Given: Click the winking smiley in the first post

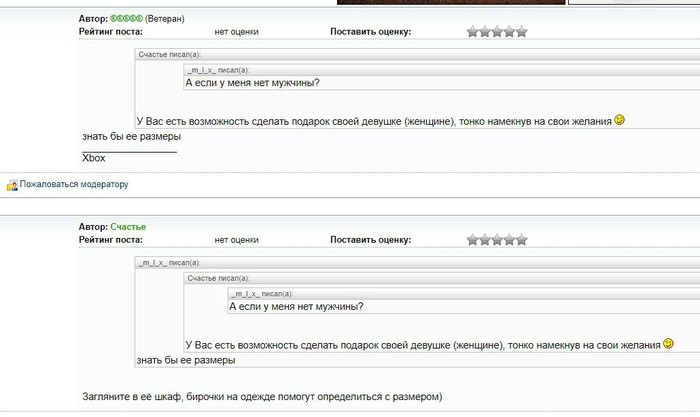Looking at the screenshot, I should coord(620,120).
